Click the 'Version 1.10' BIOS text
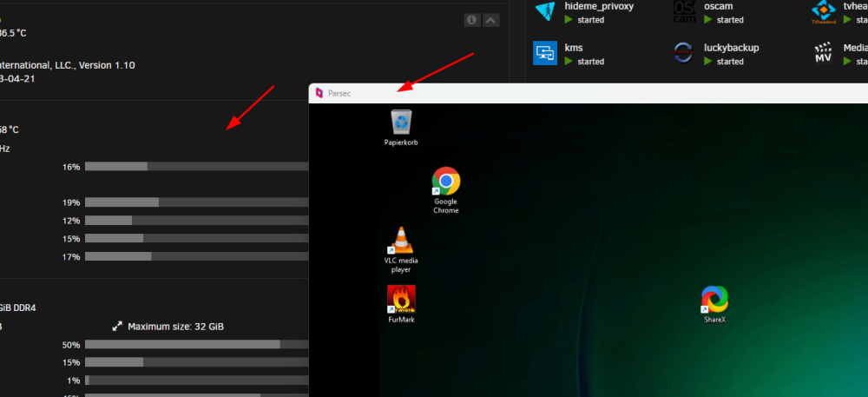This screenshot has width=868, height=397. click(107, 65)
